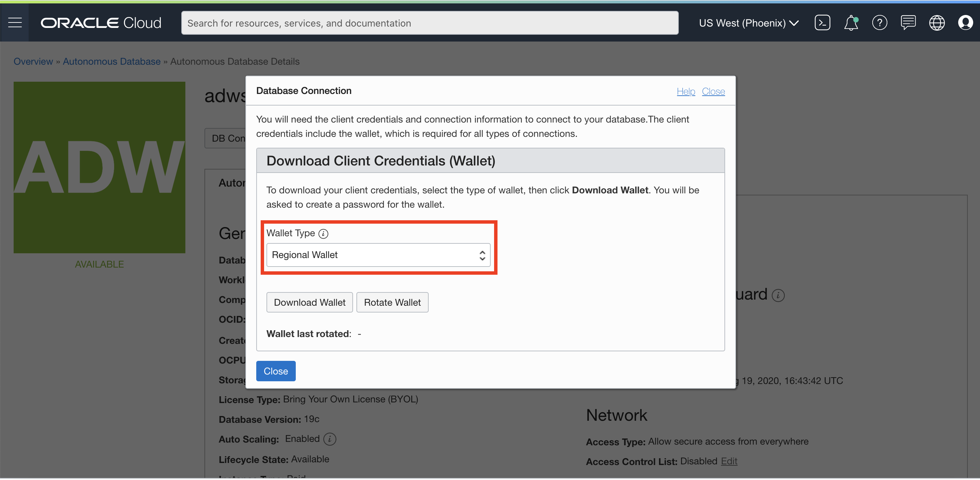
Task: Open the notifications bell
Action: point(851,23)
